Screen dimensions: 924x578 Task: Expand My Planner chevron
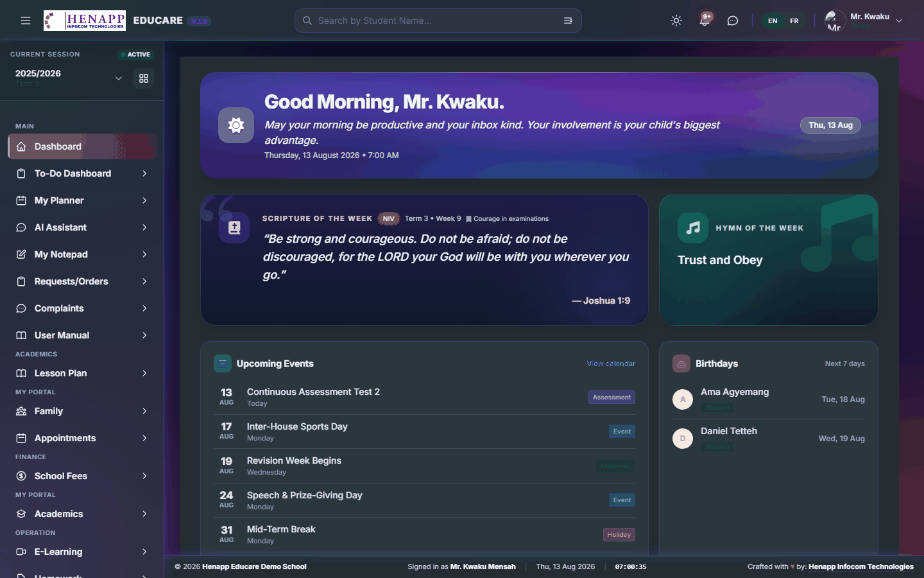pyautogui.click(x=144, y=200)
